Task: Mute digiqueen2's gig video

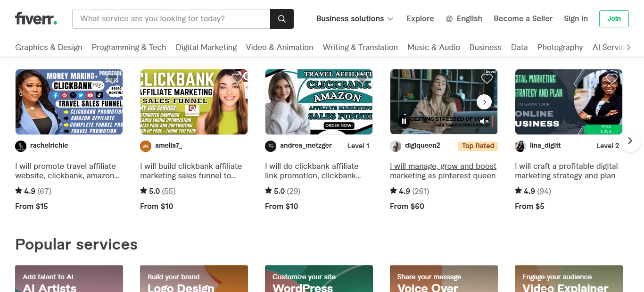Action: [485, 121]
